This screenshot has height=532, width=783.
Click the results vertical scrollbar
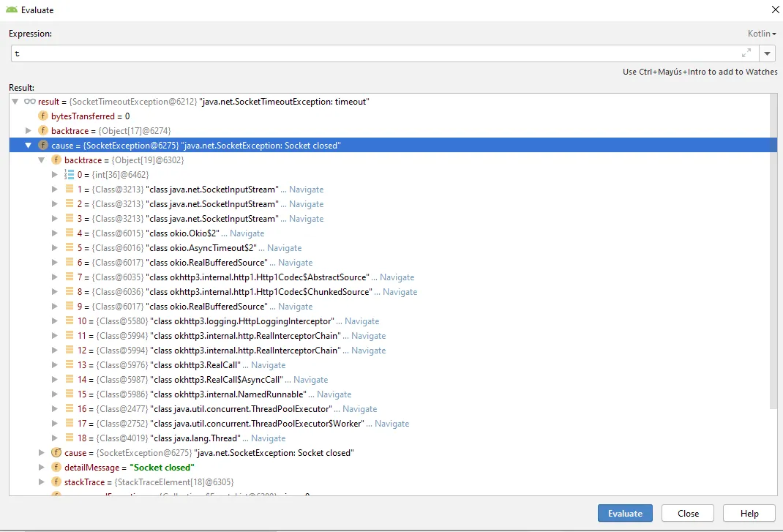pos(773,250)
